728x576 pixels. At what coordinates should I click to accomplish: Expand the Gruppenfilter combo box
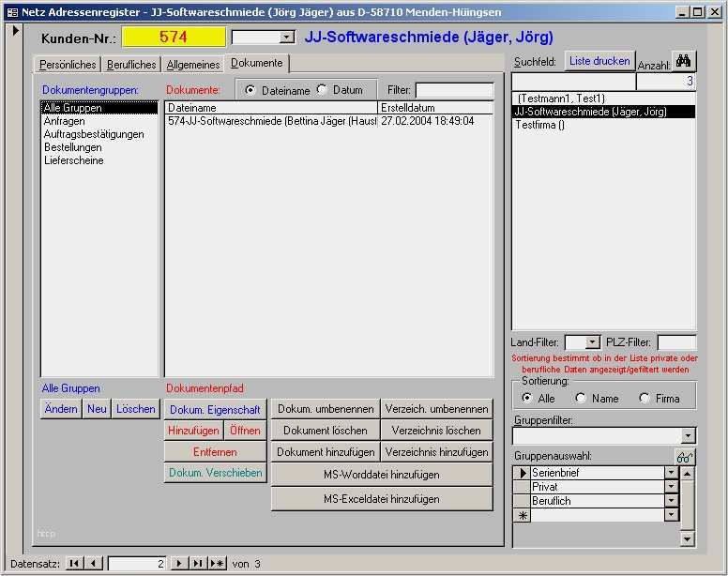pyautogui.click(x=688, y=435)
